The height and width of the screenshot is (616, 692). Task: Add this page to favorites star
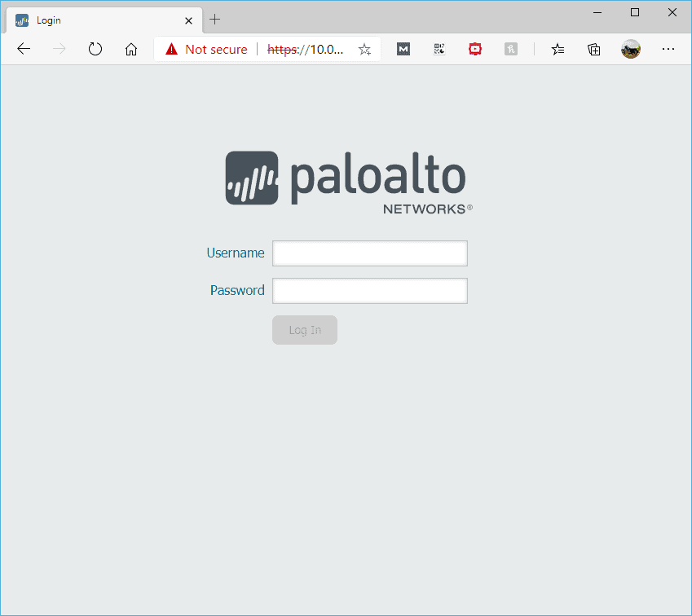[364, 49]
